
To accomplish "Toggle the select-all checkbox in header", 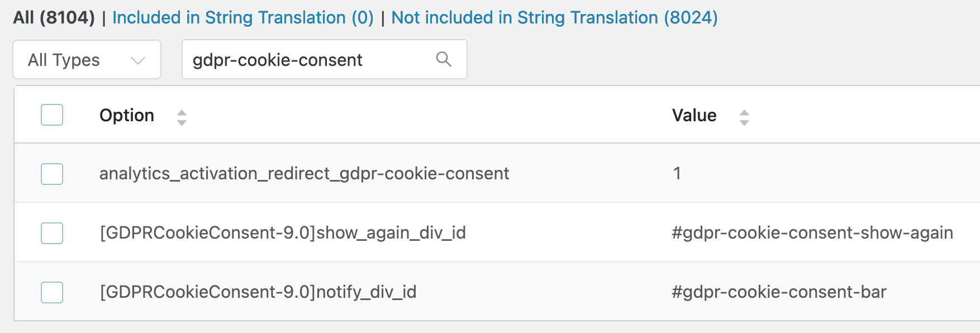I will pos(52,115).
